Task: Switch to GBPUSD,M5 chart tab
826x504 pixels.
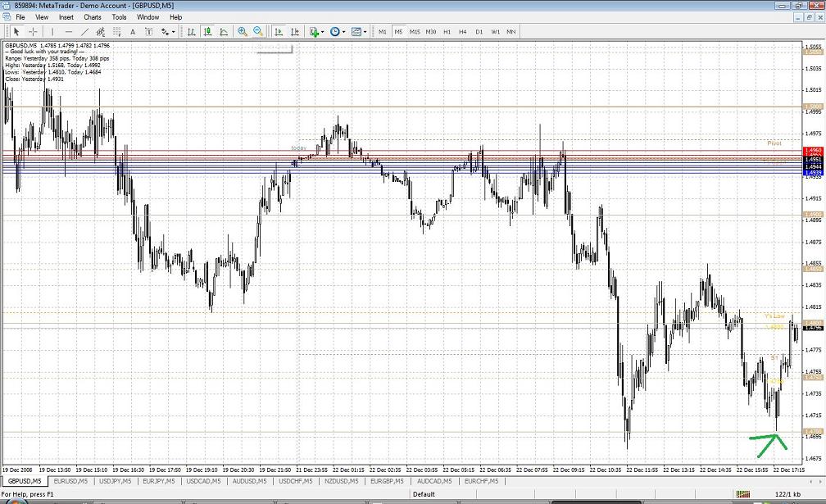Action: click(25, 481)
